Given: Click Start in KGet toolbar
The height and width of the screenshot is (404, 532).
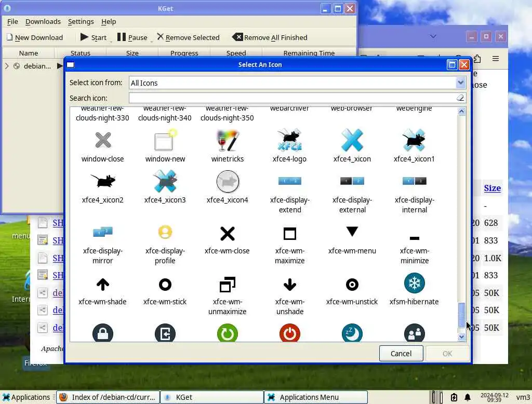Looking at the screenshot, I should coord(94,37).
